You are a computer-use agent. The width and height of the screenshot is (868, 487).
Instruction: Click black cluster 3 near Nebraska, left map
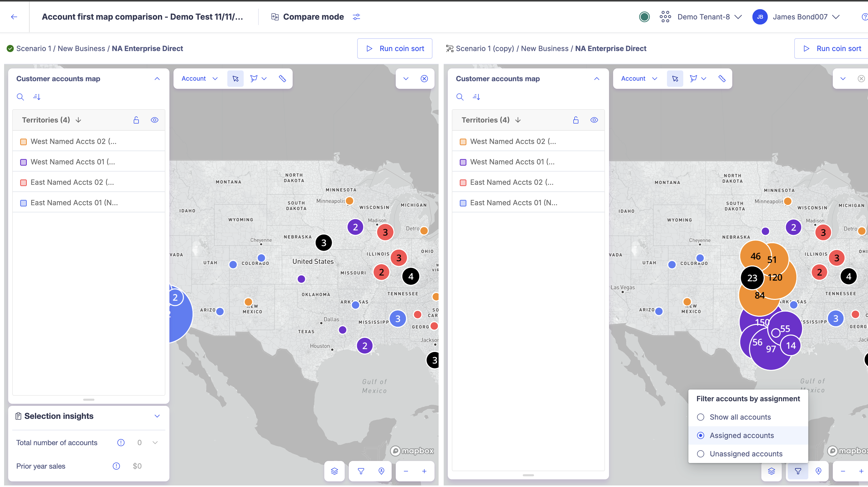[x=324, y=243]
